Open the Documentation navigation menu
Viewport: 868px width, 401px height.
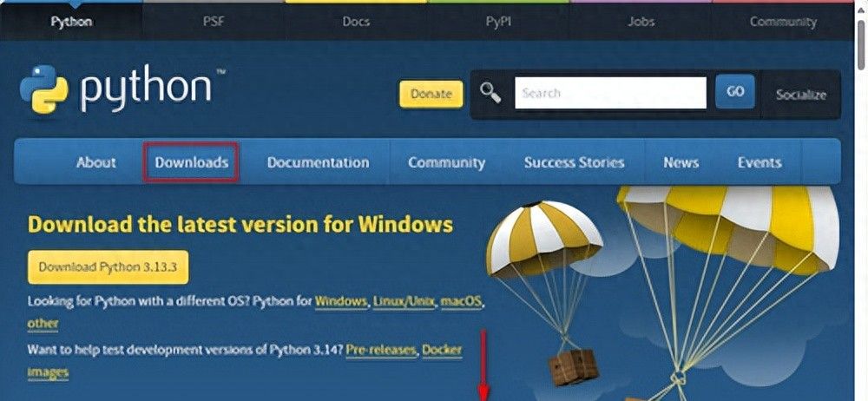(x=318, y=162)
